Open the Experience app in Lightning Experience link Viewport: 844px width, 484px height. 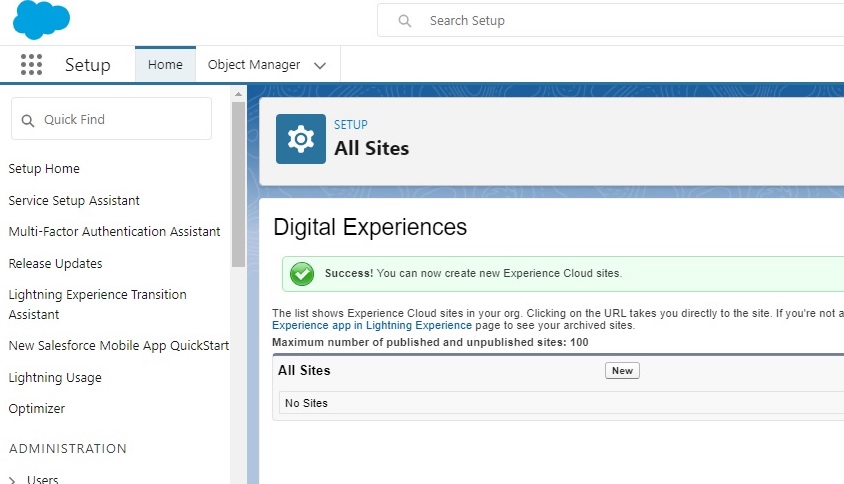[x=372, y=325]
